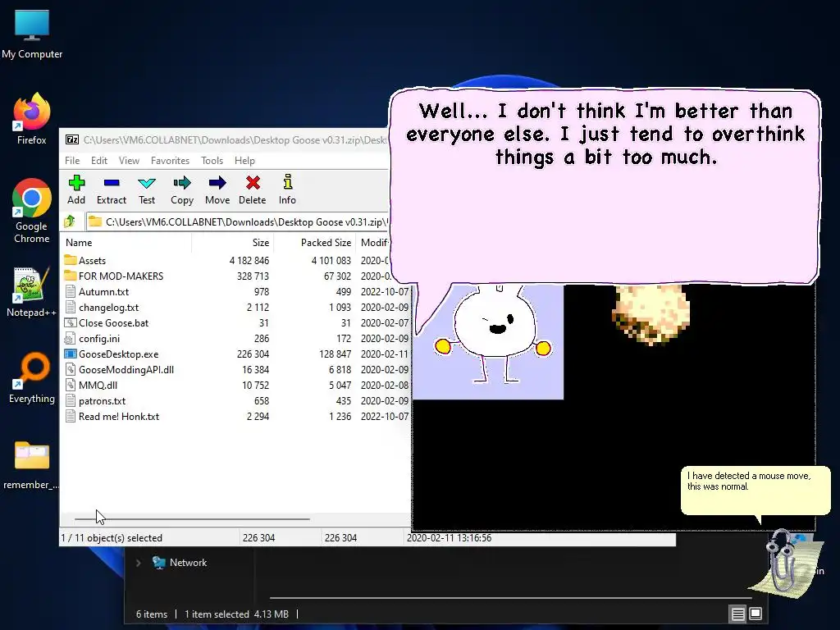840x630 pixels.
Task: Click the Explorer window horizontal scrollbar
Action: click(x=510, y=597)
